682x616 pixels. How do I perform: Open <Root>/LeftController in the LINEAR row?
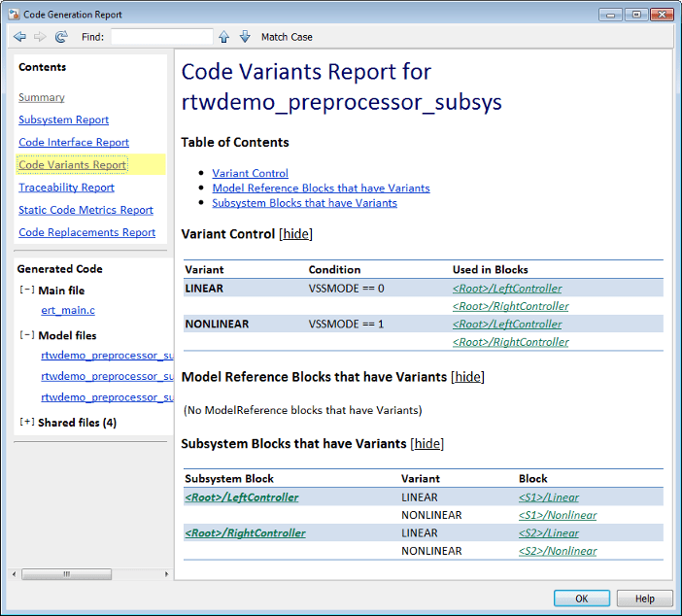(x=507, y=289)
